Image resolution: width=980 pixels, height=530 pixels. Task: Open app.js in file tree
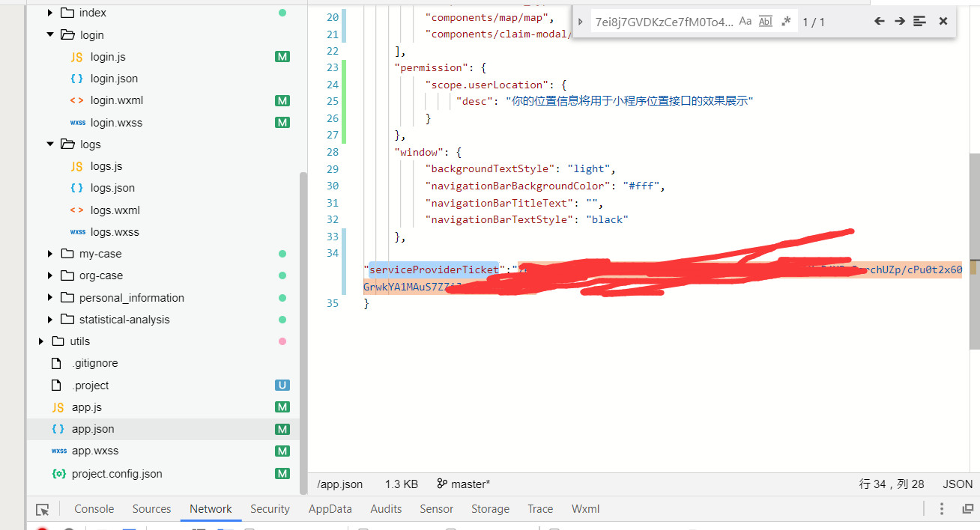86,406
